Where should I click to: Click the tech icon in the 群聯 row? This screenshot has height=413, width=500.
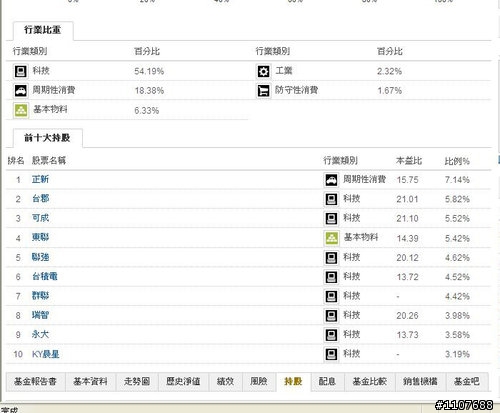pyautogui.click(x=331, y=296)
